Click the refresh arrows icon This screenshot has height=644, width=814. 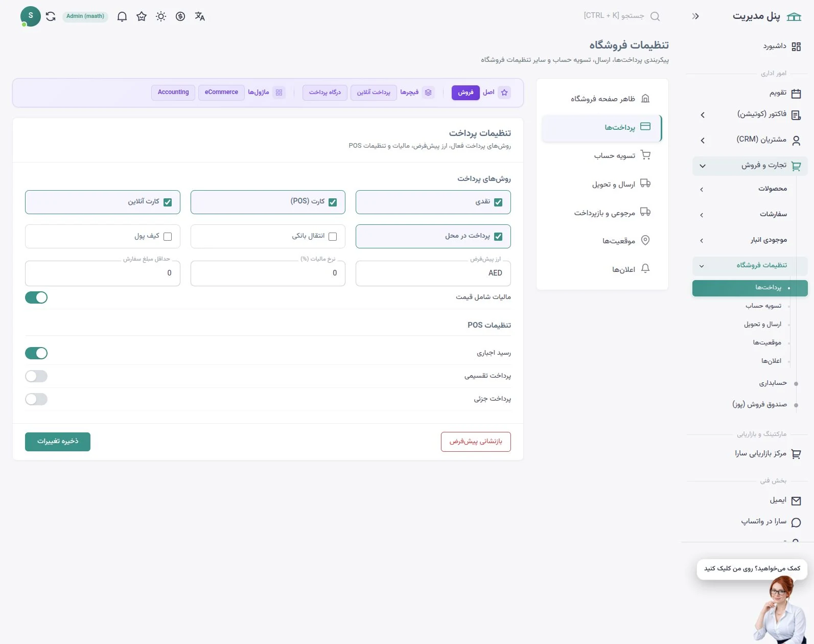coord(51,16)
